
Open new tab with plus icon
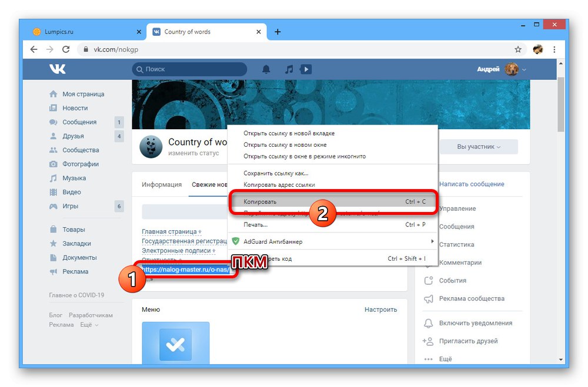tap(278, 32)
